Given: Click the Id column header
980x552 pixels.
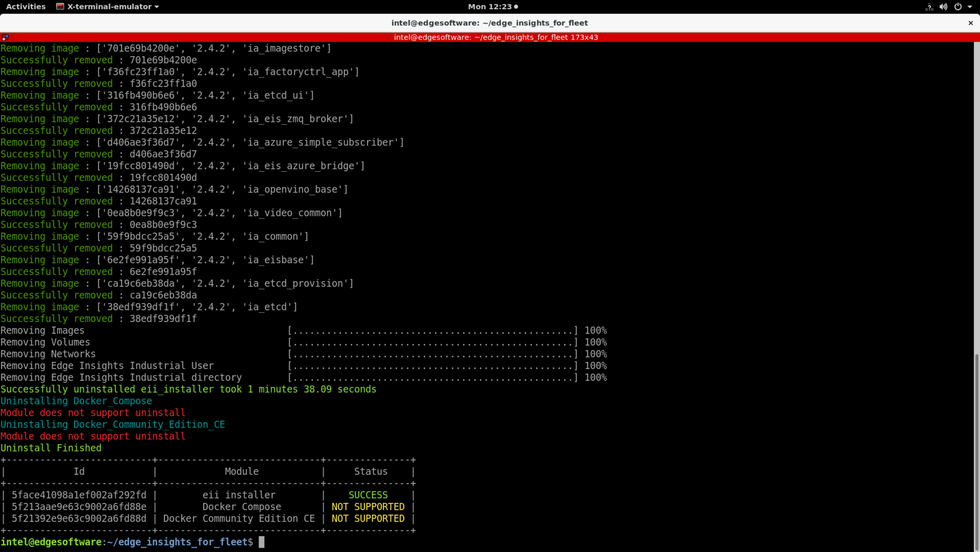Looking at the screenshot, I should 79,471.
